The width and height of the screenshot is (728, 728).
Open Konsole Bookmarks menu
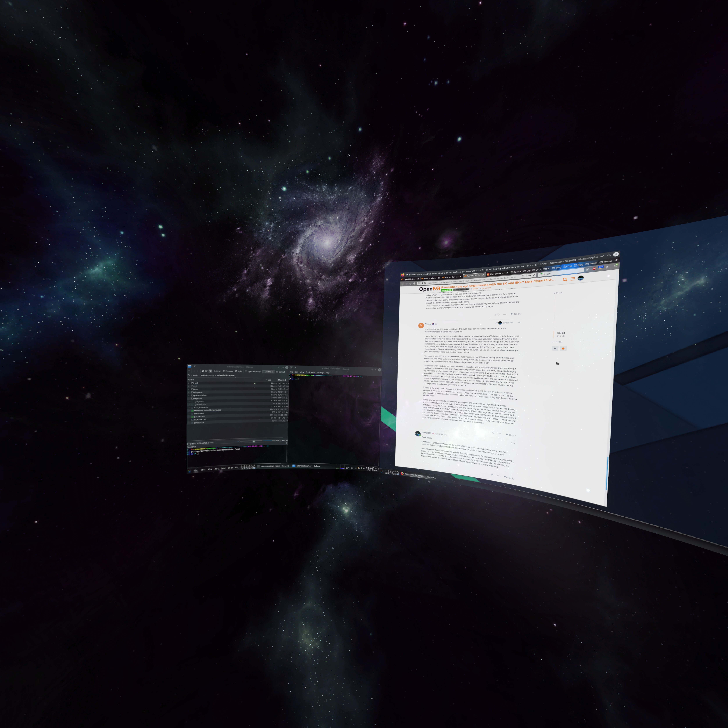(311, 372)
